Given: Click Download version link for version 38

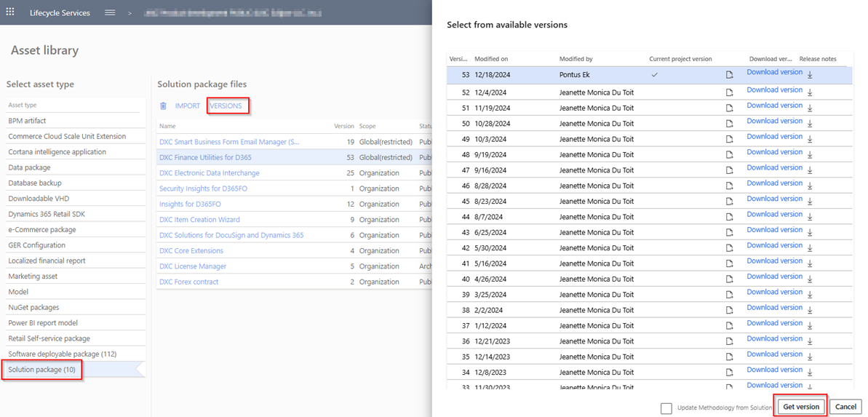Looking at the screenshot, I should click(x=774, y=307).
